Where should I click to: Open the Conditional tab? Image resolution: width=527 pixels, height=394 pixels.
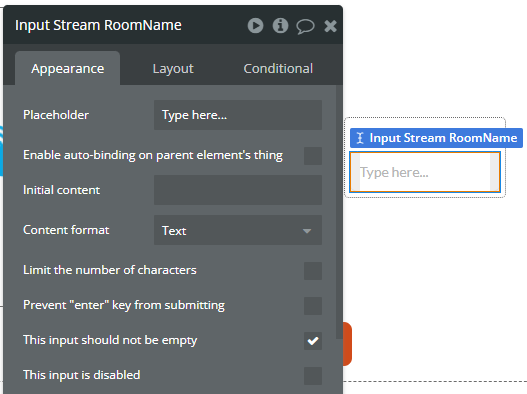278,68
